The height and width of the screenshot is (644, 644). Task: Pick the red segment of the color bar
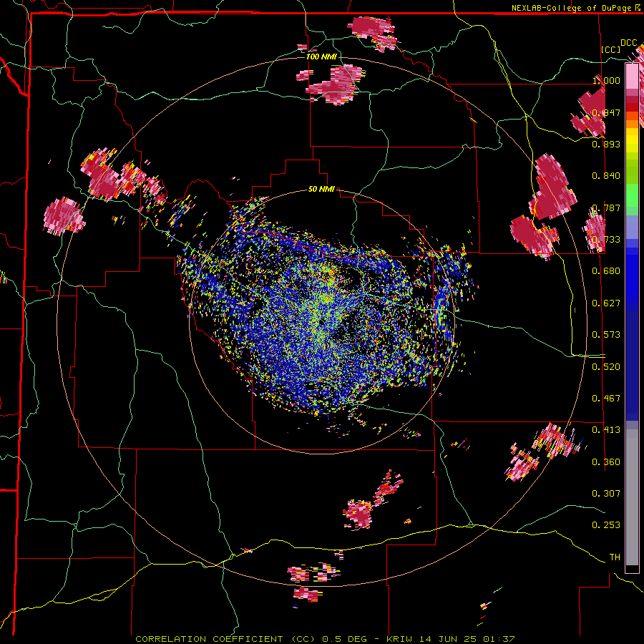(632, 107)
